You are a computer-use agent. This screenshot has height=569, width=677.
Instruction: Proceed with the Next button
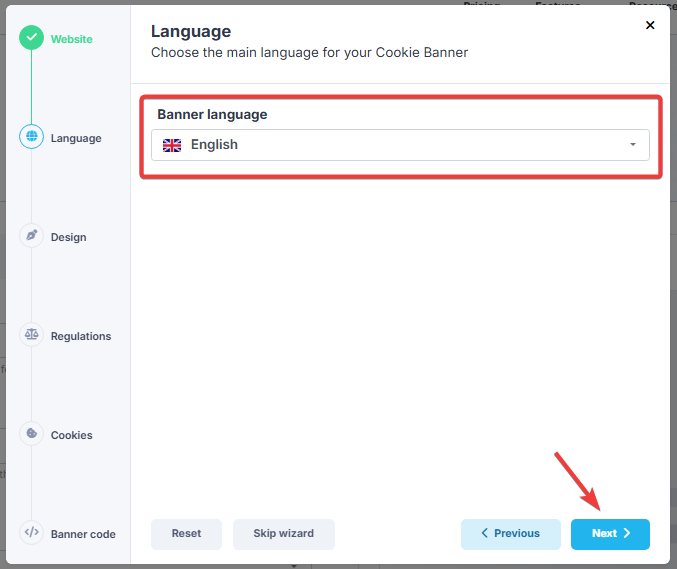coord(610,534)
